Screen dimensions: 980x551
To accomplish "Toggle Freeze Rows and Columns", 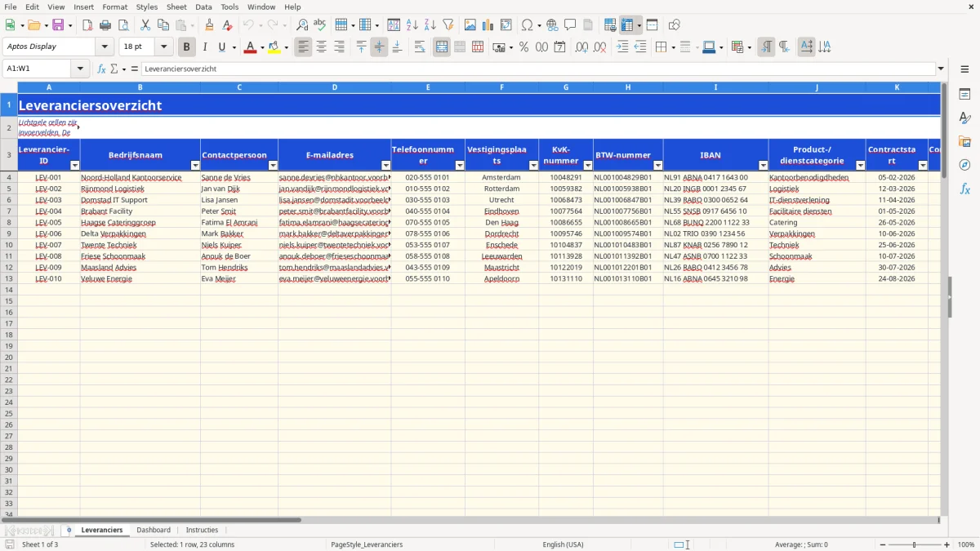I will tap(627, 25).
